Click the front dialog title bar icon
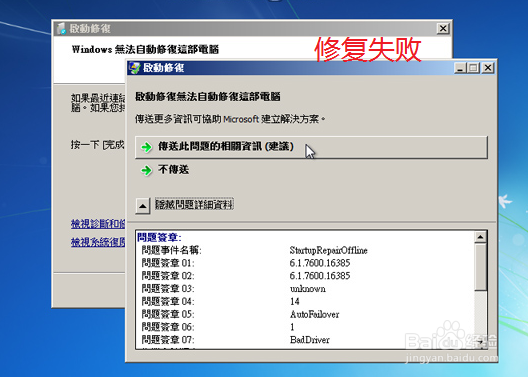The height and width of the screenshot is (377, 528). (135, 68)
